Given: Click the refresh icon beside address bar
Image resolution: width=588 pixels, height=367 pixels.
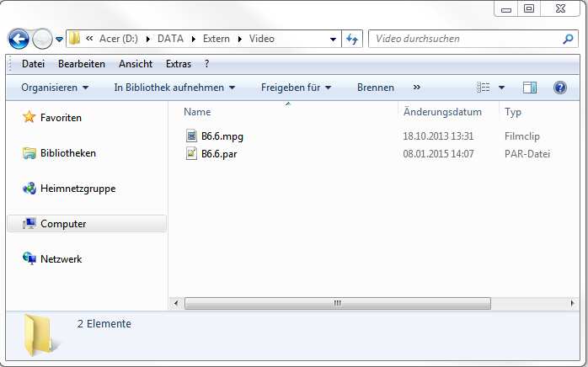Looking at the screenshot, I should pyautogui.click(x=352, y=39).
